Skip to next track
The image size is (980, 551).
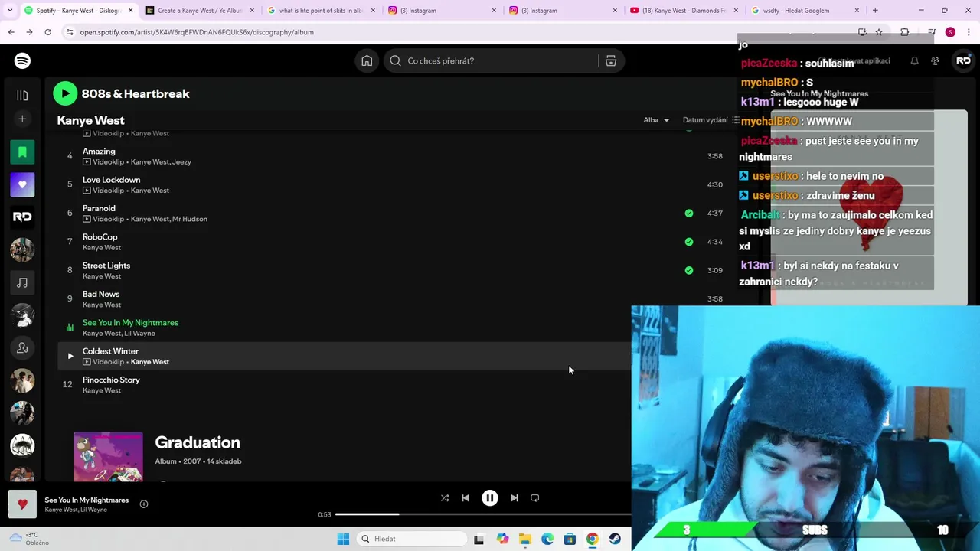coord(514,498)
